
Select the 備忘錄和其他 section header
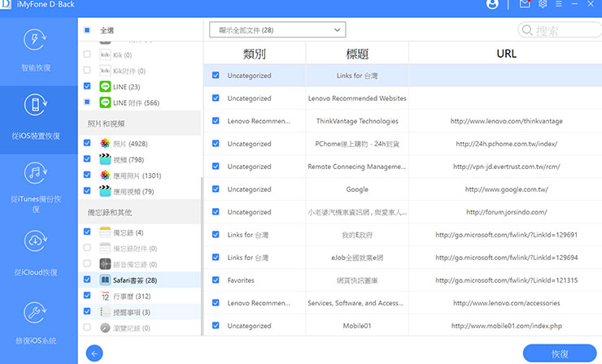pyautogui.click(x=140, y=212)
